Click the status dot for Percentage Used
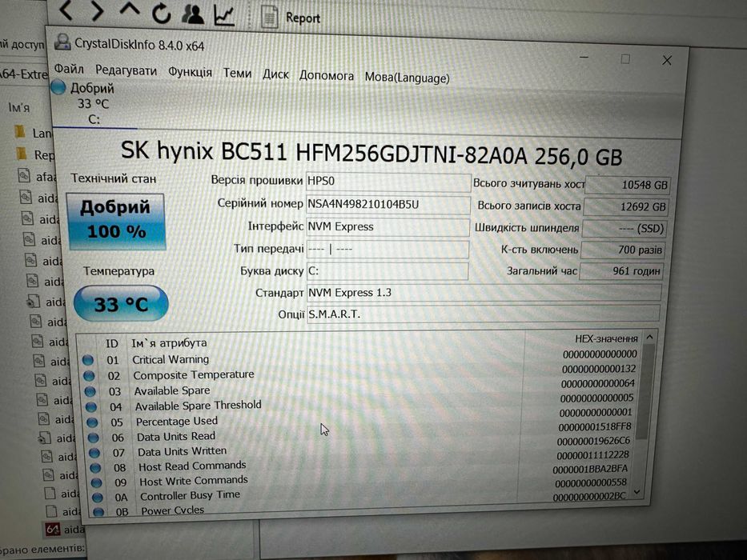Viewport: 747px width, 560px height. [x=92, y=422]
